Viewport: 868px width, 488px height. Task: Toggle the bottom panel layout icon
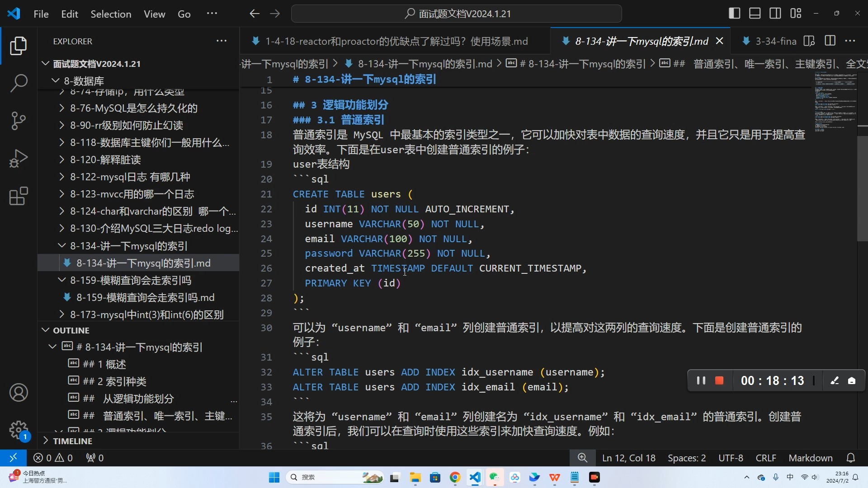pos(755,14)
